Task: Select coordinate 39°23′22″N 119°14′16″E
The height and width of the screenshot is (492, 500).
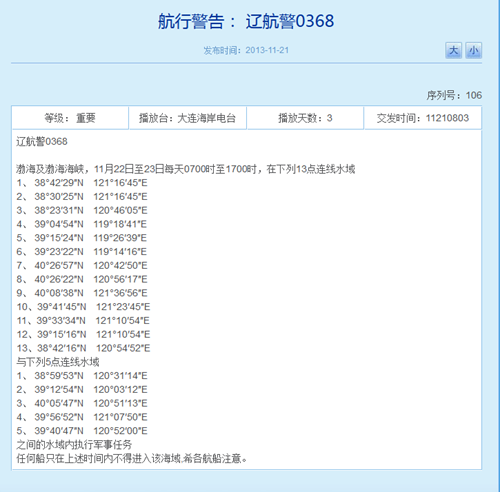Action: point(90,252)
